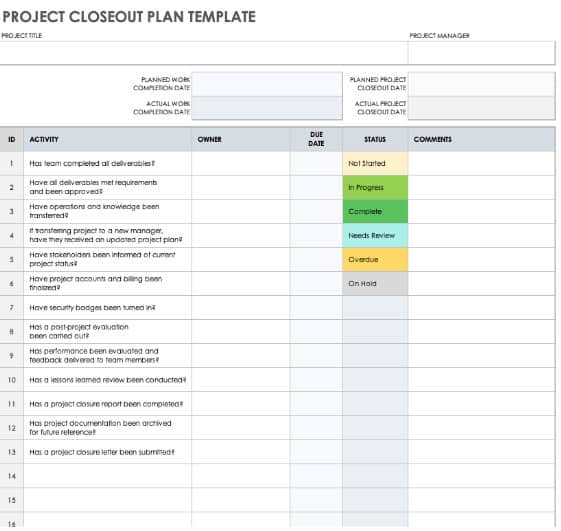
Task: Select the Project Manager input box
Action: [x=482, y=53]
